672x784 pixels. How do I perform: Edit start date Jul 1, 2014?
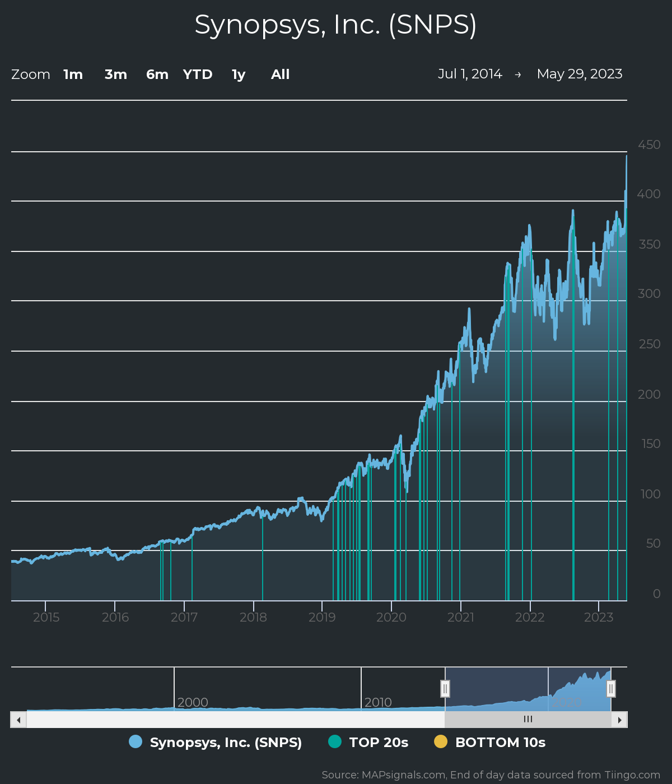pyautogui.click(x=470, y=74)
